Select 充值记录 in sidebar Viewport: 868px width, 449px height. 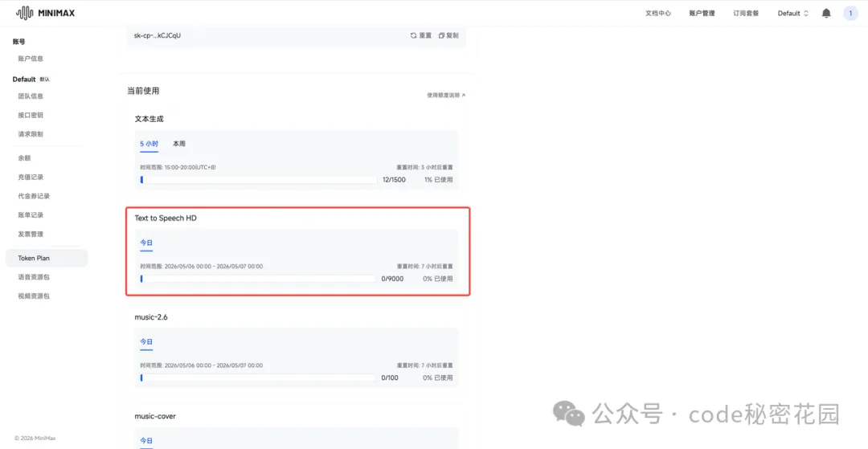click(x=31, y=178)
